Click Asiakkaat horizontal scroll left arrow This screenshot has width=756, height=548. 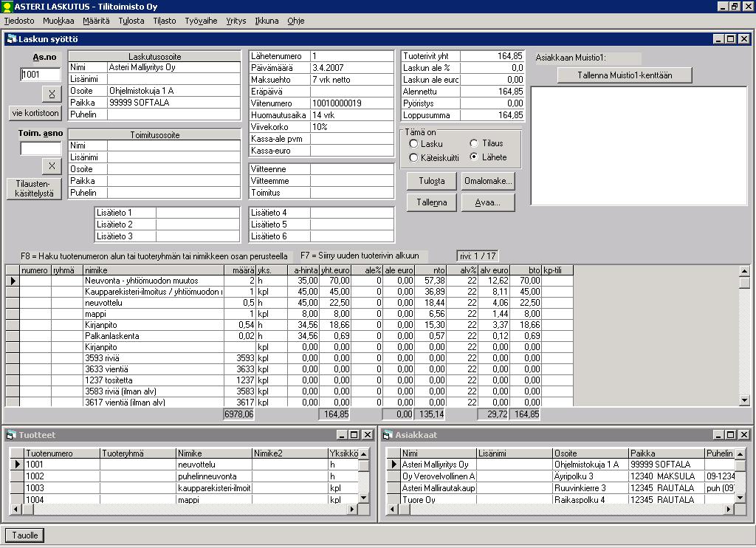click(392, 509)
